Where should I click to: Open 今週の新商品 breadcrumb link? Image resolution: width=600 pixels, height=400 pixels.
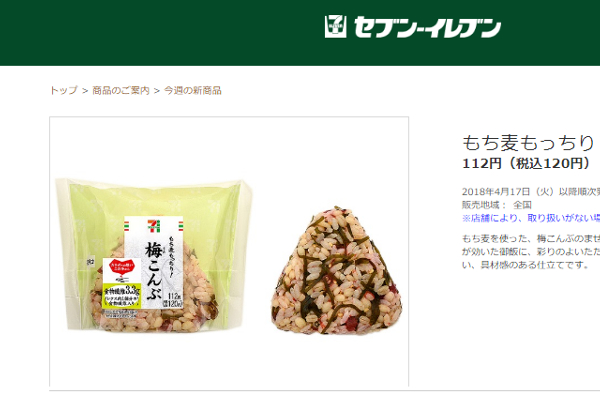point(192,90)
